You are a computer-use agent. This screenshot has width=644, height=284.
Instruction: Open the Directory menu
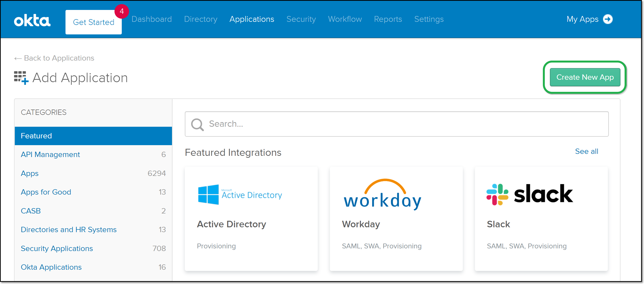201,19
